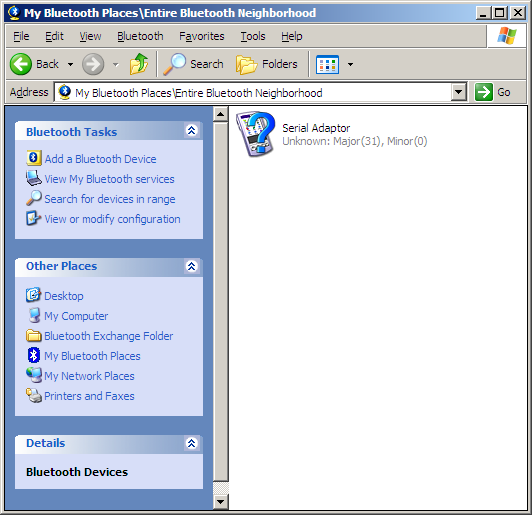Screen dimensions: 532x515
Task: Click the Bluetooth icon in title bar
Action: [14, 13]
